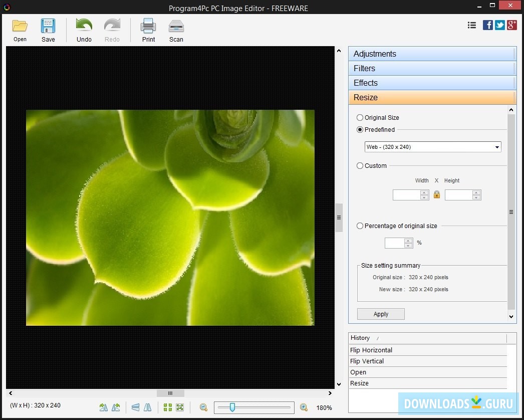
Task: Click the Apply button
Action: pos(380,314)
